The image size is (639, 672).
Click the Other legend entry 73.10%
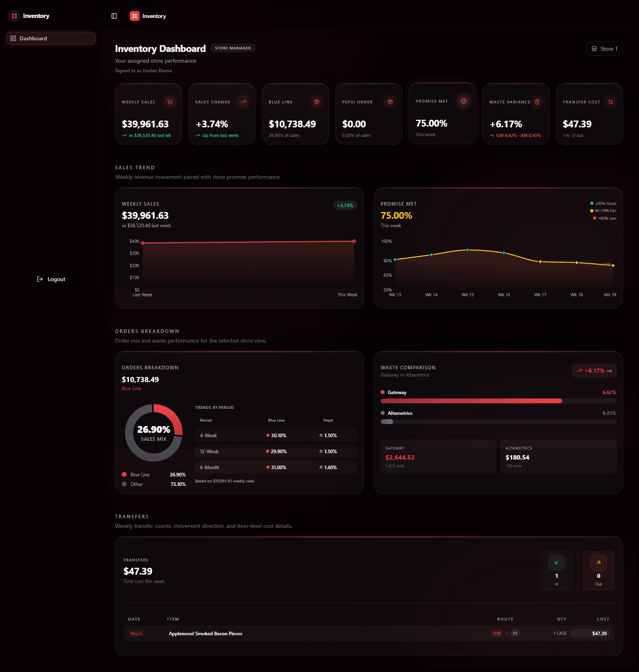(x=154, y=484)
